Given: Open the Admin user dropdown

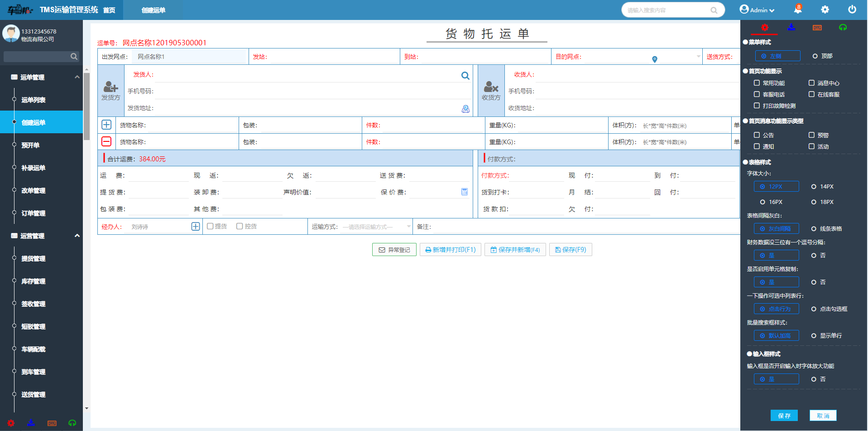Looking at the screenshot, I should tap(757, 10).
